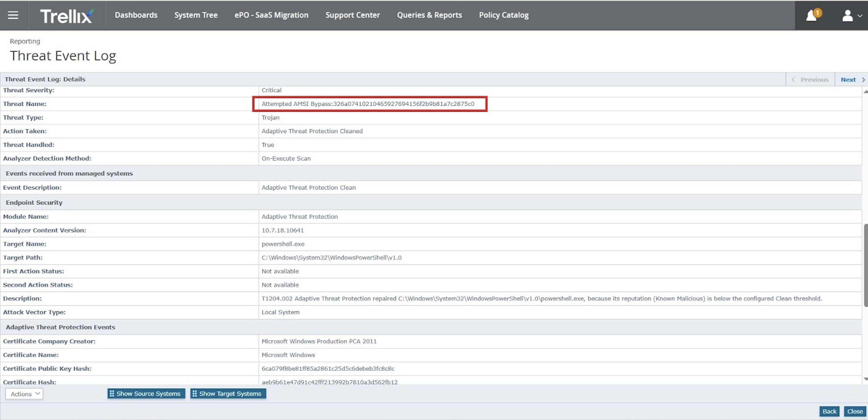Click the grid icon on Show Target Systems
Viewport: 868px width, 420px height.
pyautogui.click(x=195, y=393)
